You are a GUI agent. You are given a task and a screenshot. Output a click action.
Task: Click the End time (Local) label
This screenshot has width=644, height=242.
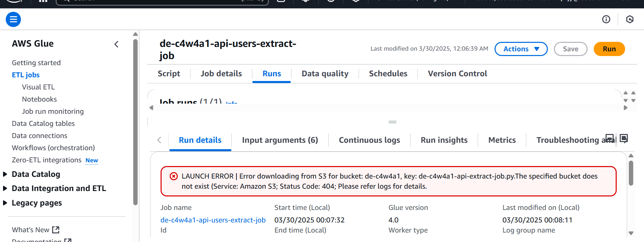point(300,230)
